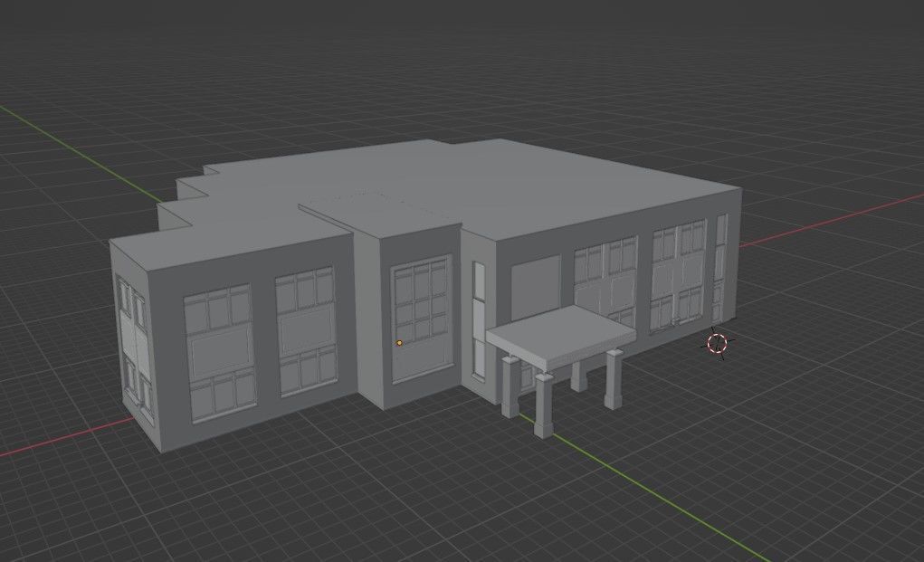Click the front-most porch pillar
This screenshot has height=562, width=924.
click(x=543, y=405)
